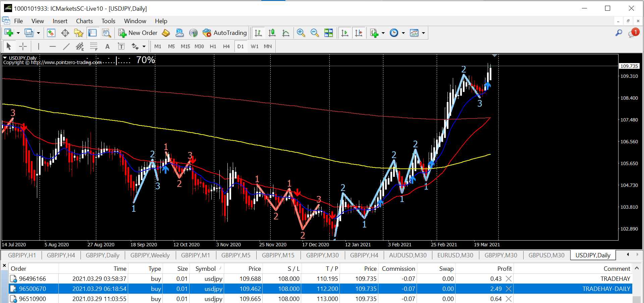644x303 pixels.
Task: Click the Templates icon
Action: (414, 33)
